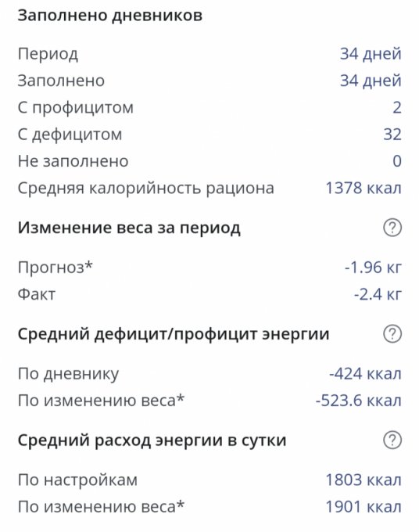This screenshot has height=532, width=419.
Task: Click the Средняя калорийность рациона label
Action: coord(145,189)
